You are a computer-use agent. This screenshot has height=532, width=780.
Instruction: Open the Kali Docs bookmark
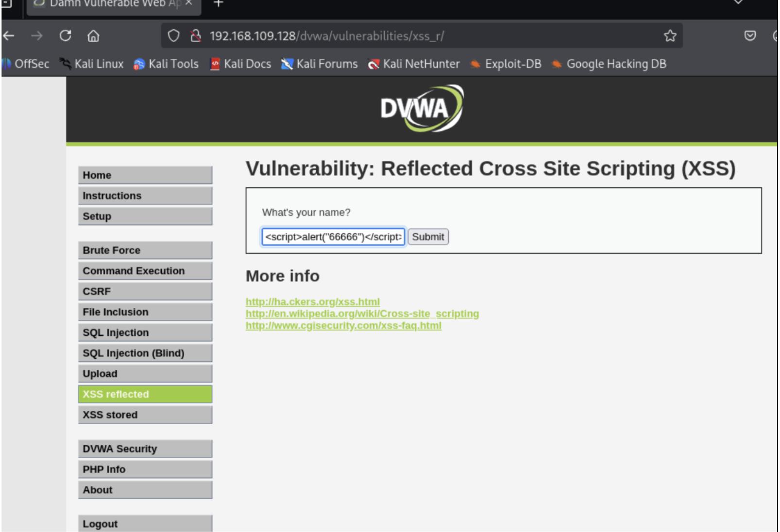pyautogui.click(x=240, y=64)
